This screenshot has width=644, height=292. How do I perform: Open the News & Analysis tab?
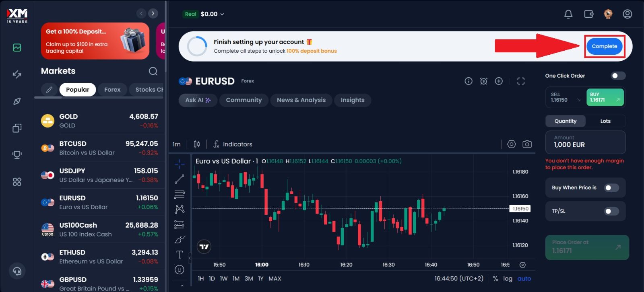coord(301,100)
